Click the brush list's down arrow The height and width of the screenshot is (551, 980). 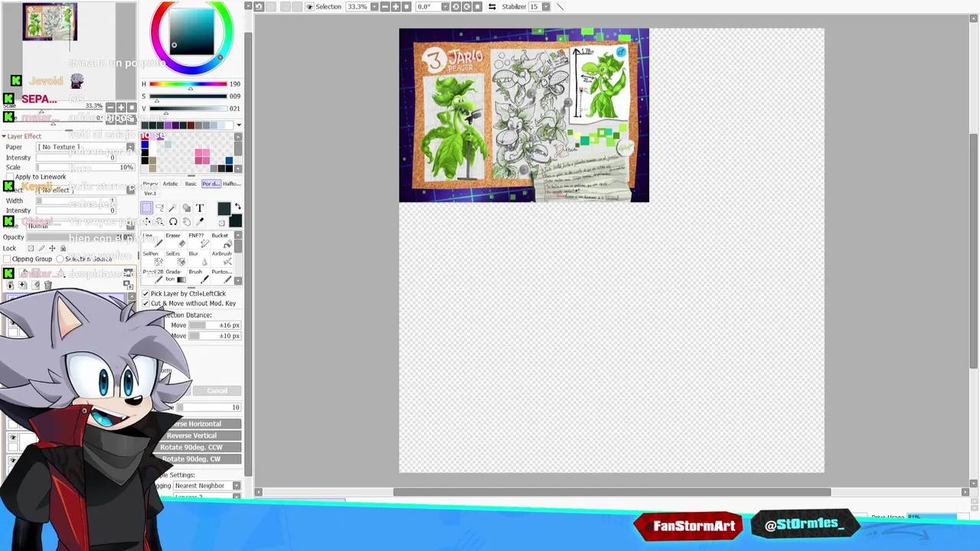(238, 280)
